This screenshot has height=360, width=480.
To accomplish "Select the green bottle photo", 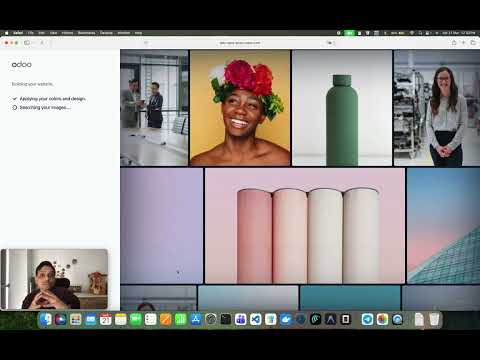I will (342, 108).
